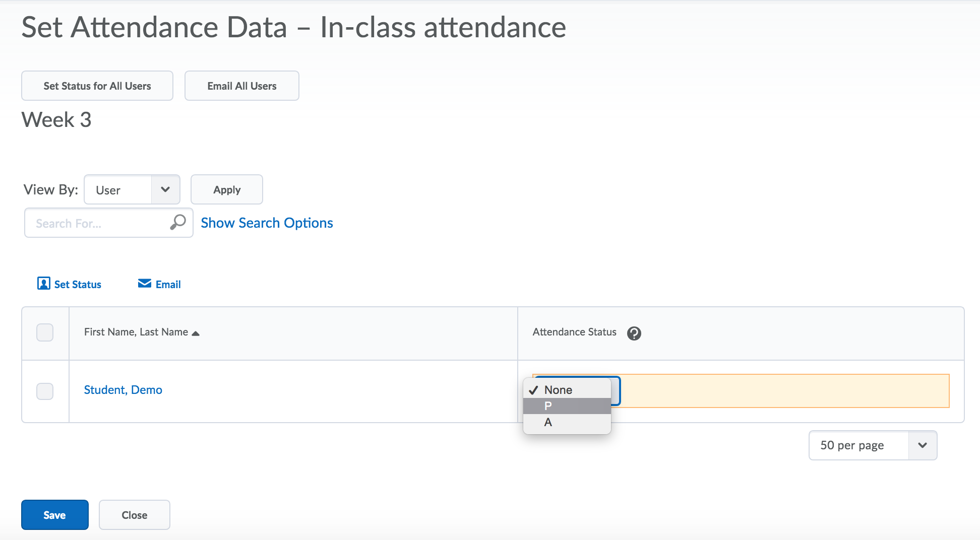Click the Email envelope icon

tap(145, 284)
